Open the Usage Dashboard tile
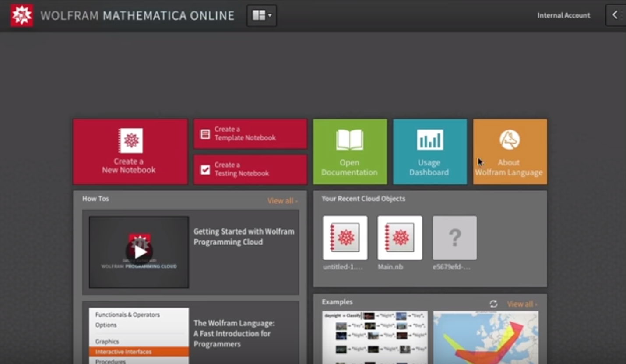Viewport: 626px width, 364px height. 430,151
